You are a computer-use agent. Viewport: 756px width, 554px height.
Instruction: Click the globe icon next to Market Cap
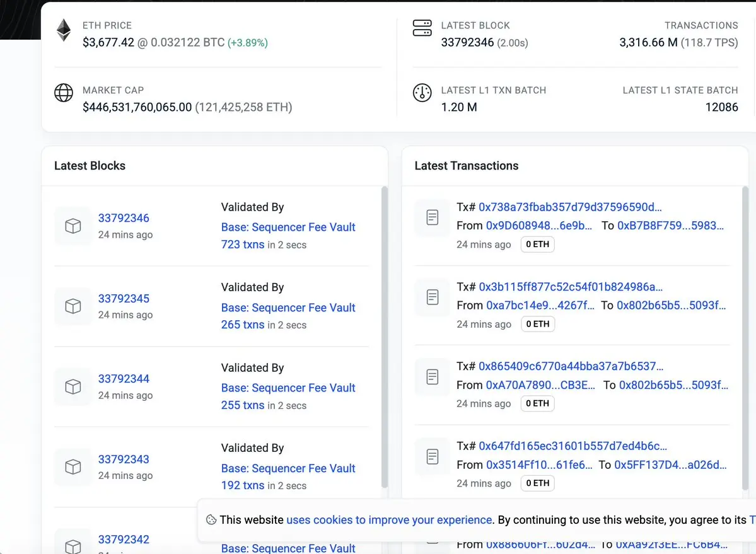point(64,93)
